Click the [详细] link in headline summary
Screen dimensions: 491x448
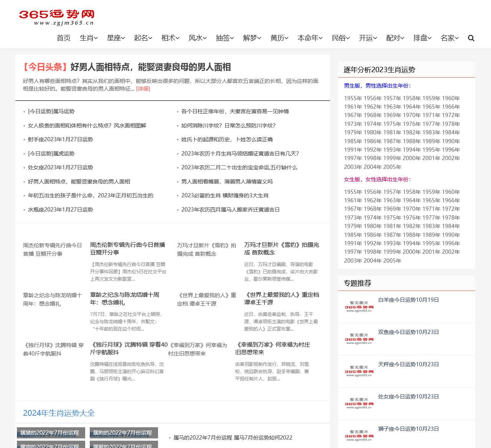click(143, 89)
